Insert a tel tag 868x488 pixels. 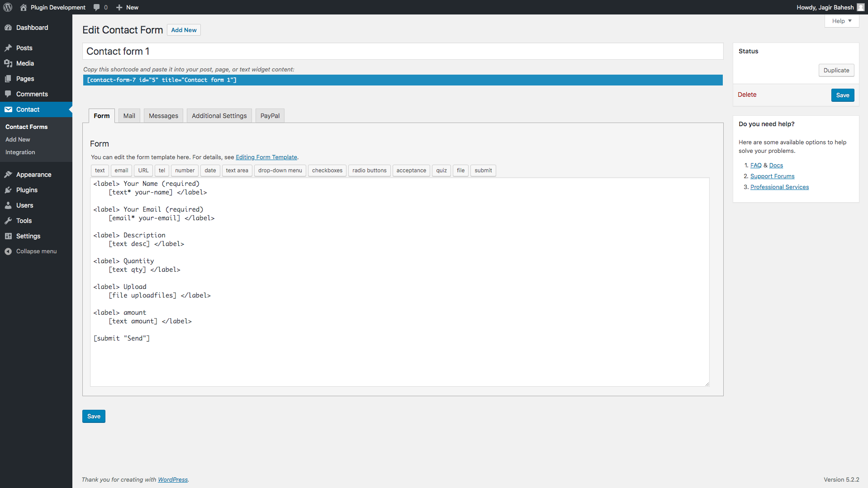[x=162, y=171]
